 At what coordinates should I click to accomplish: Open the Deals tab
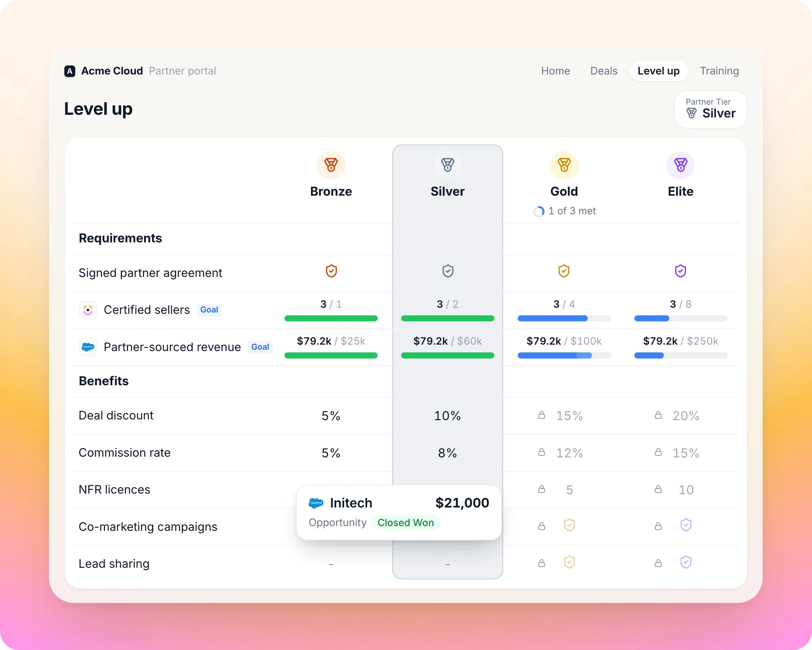click(604, 71)
